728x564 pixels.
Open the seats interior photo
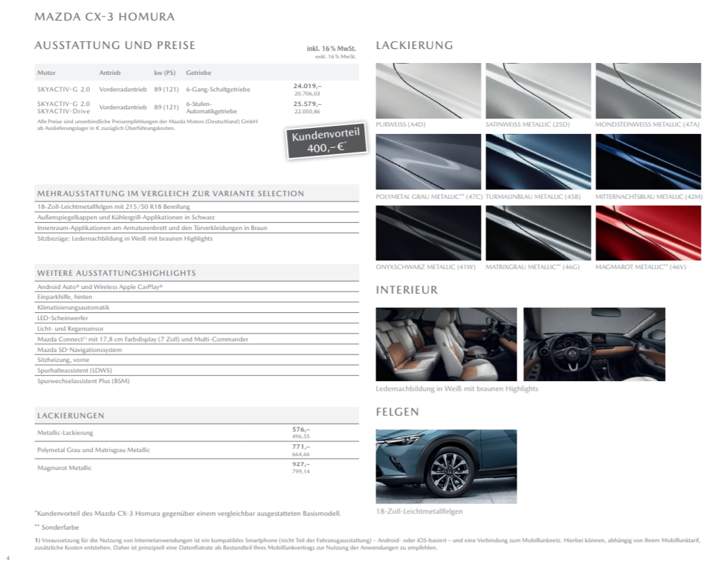(446, 344)
